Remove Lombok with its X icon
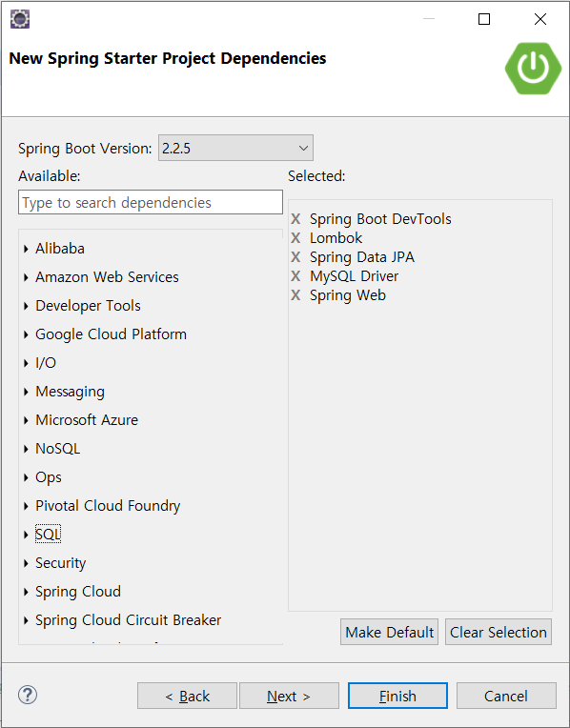The height and width of the screenshot is (728, 570). pos(295,237)
